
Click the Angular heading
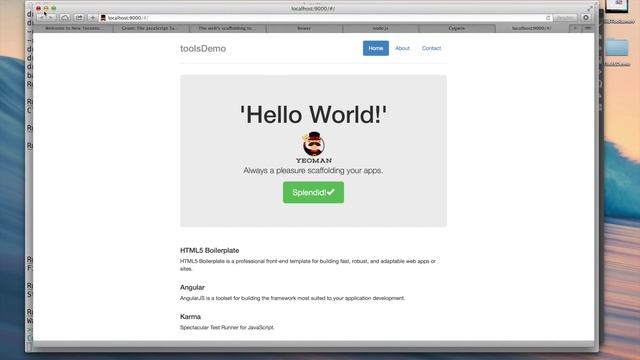[x=192, y=287]
